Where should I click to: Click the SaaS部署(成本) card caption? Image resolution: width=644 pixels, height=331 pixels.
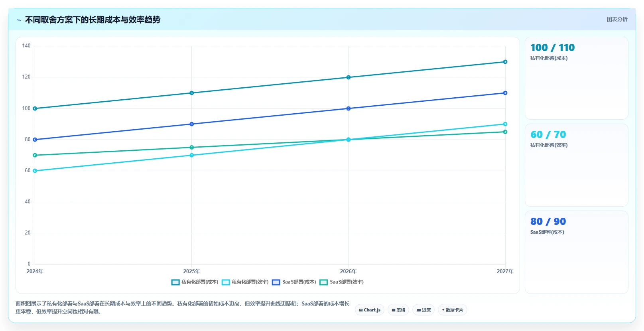click(x=547, y=232)
